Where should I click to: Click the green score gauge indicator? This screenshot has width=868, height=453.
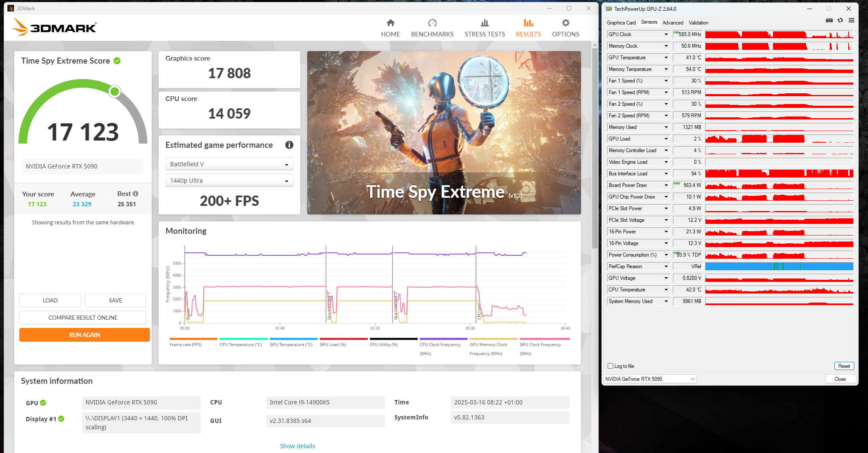(x=114, y=91)
